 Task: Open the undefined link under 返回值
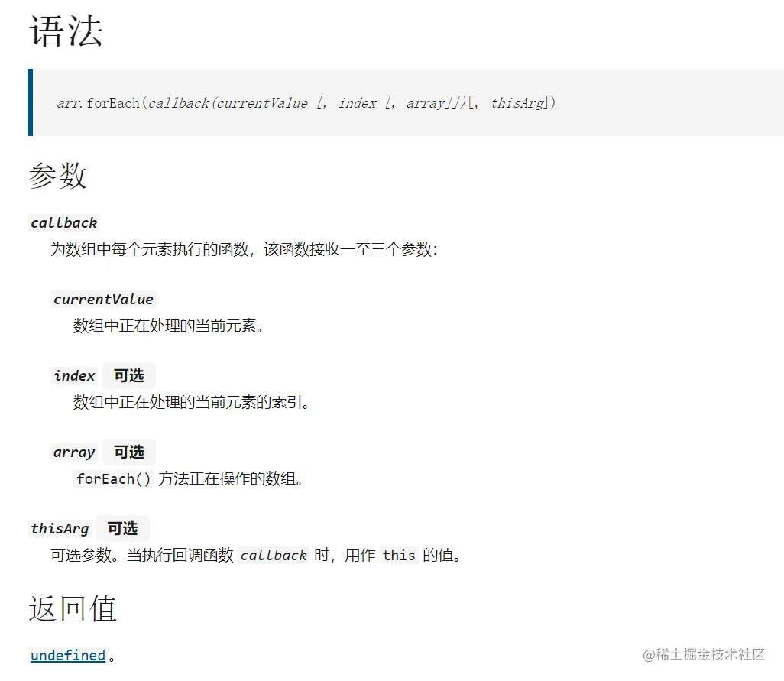(68, 656)
